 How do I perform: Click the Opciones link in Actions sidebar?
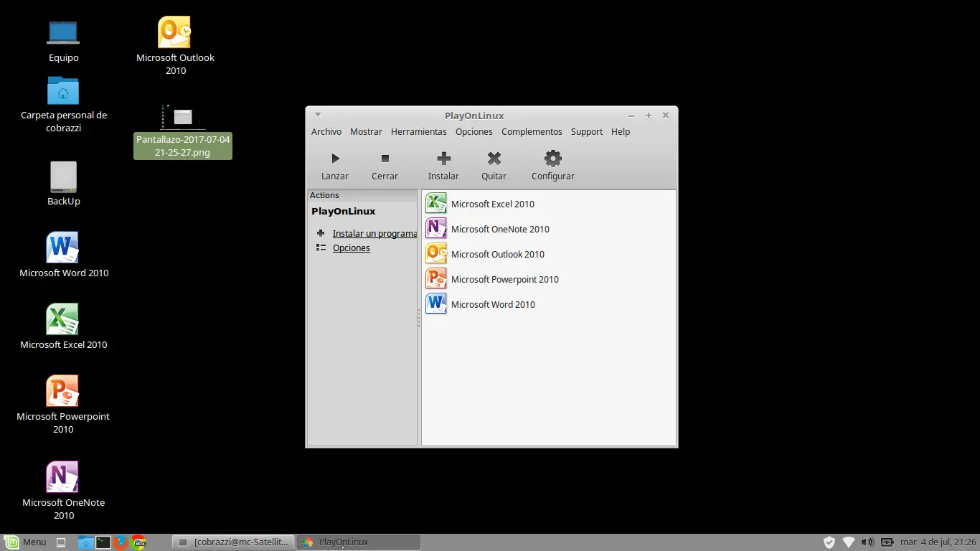tap(352, 248)
